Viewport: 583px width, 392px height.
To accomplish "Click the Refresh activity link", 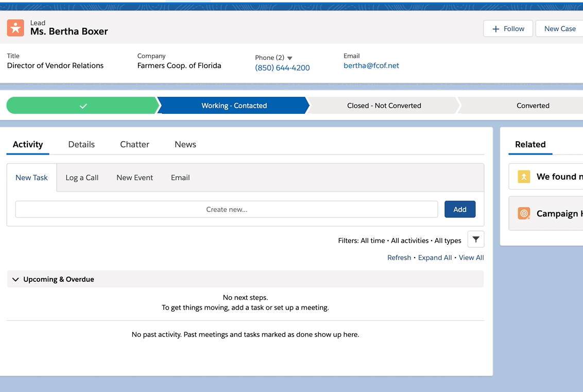I will 399,258.
